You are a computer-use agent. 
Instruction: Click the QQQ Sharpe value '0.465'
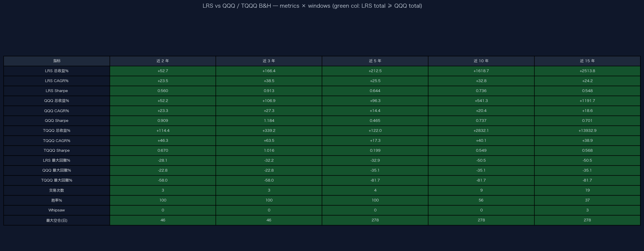[375, 121]
